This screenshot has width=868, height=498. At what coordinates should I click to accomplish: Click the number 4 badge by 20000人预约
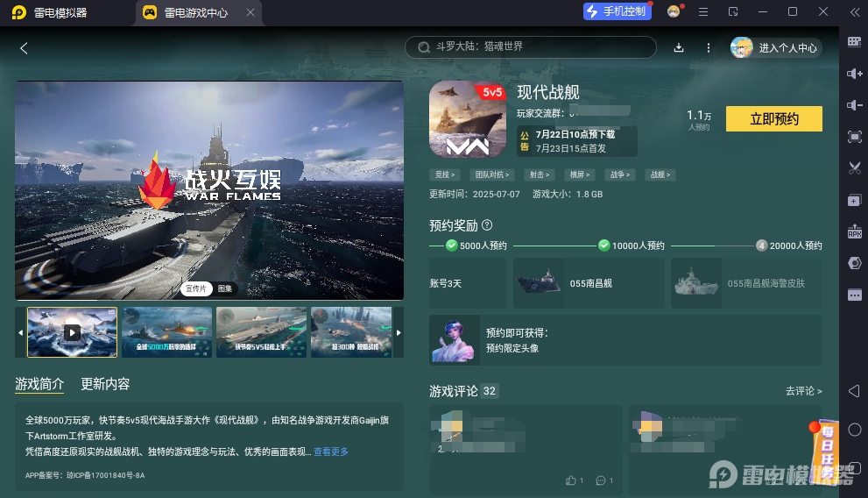coord(762,245)
